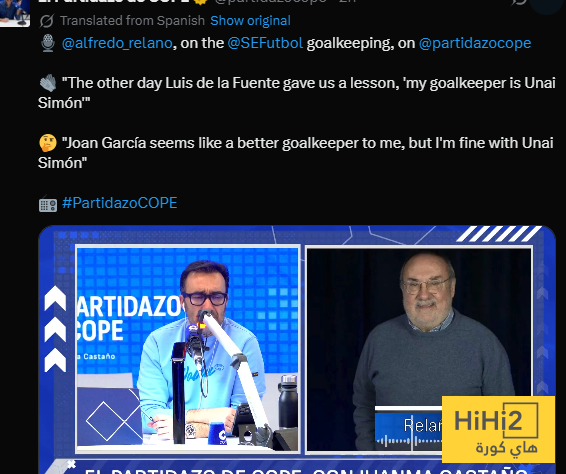Open the poster's profile avatar
566x474 pixels.
click(x=14, y=12)
